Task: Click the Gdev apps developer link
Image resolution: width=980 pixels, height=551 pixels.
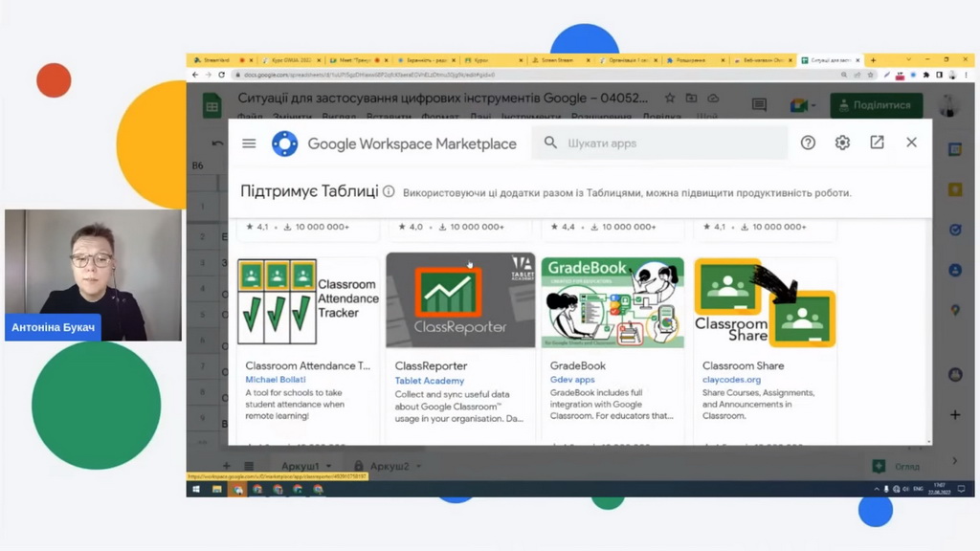Action: [572, 379]
